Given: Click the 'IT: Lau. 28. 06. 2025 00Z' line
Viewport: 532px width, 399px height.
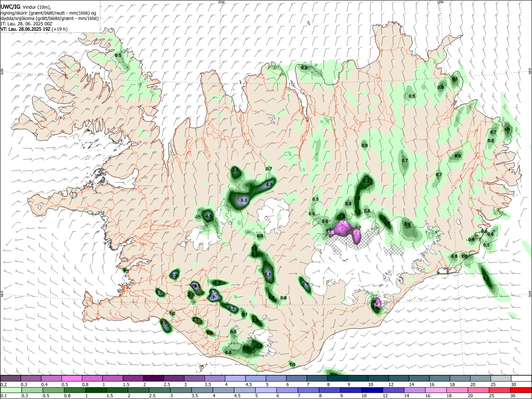Looking at the screenshot, I should click(x=26, y=24).
